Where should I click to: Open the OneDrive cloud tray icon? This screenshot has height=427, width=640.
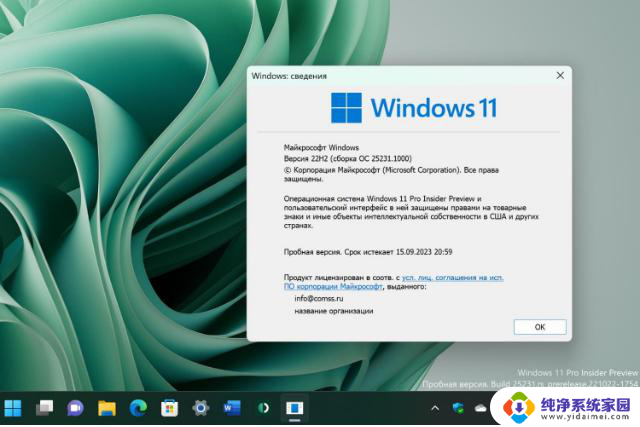tap(480, 408)
